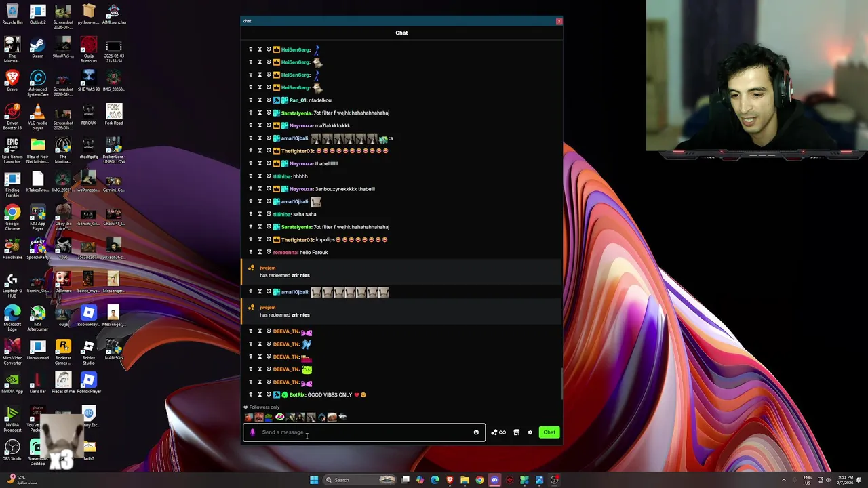Open Miro Video Converter desktop icon
This screenshot has height=488, width=868.
click(x=12, y=352)
